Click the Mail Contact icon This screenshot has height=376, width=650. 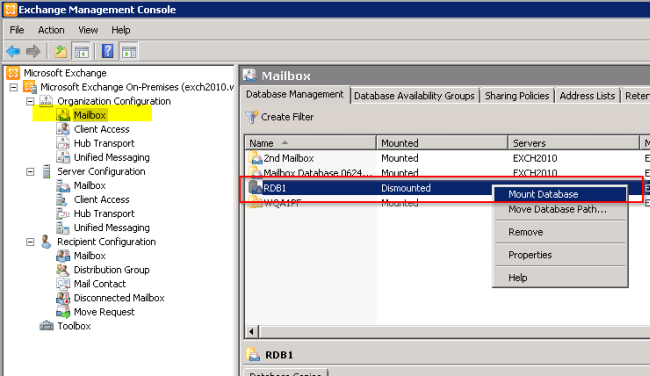(x=63, y=284)
